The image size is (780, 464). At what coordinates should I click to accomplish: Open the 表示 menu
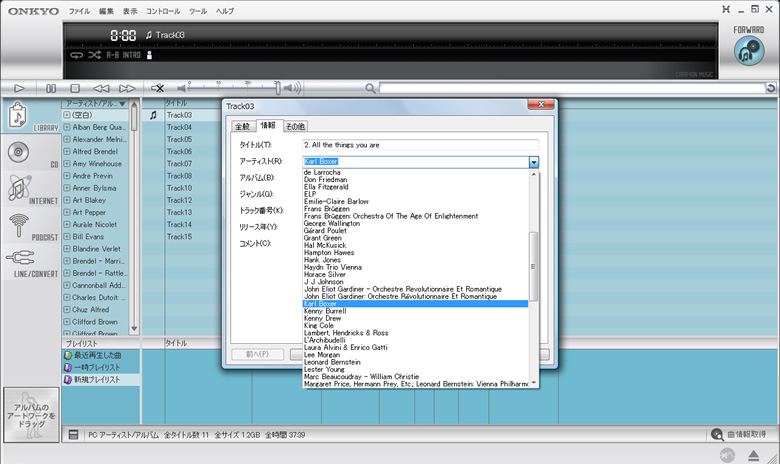130,11
